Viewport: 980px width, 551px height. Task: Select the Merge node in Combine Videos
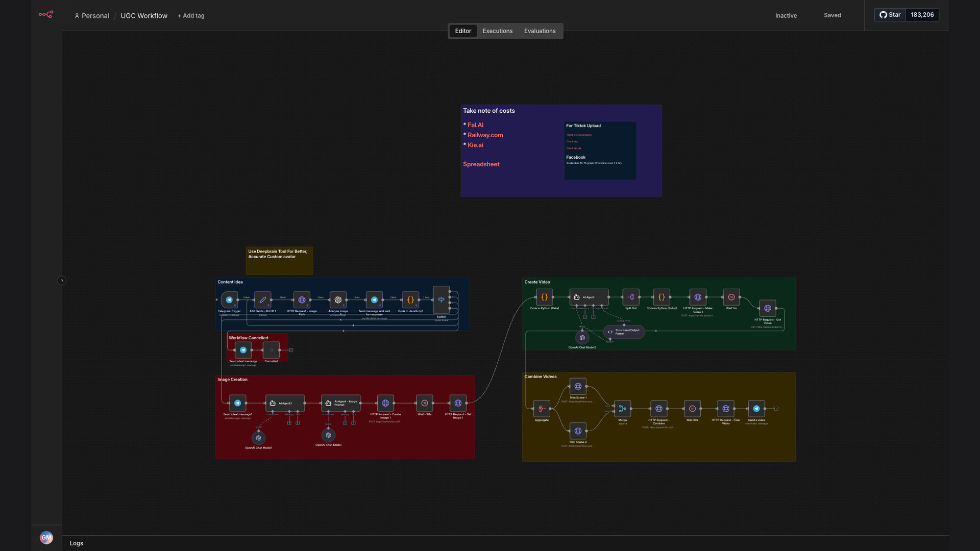pyautogui.click(x=623, y=409)
